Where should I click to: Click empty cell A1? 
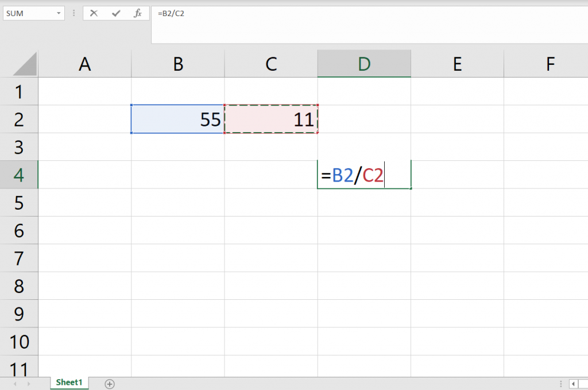tap(85, 91)
